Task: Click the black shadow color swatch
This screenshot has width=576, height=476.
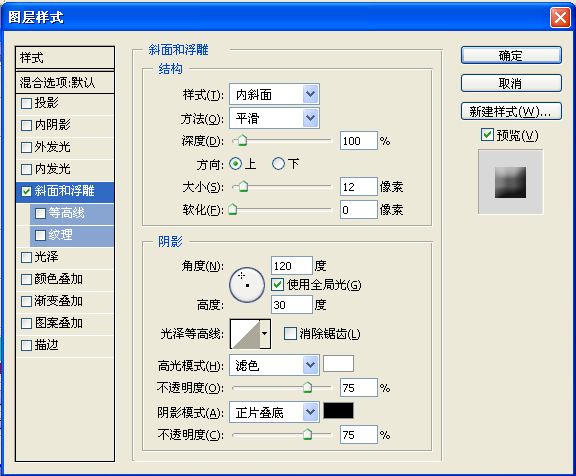Action: pyautogui.click(x=338, y=411)
